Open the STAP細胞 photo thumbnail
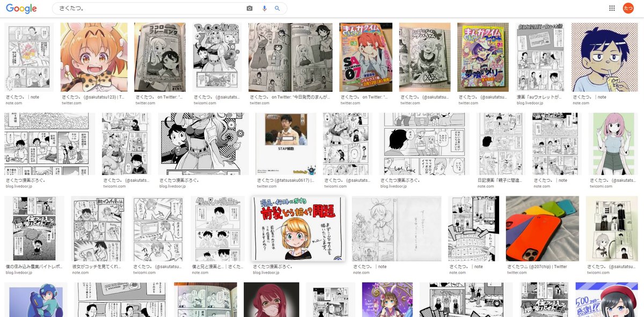This screenshot has width=644, height=317. point(286,144)
